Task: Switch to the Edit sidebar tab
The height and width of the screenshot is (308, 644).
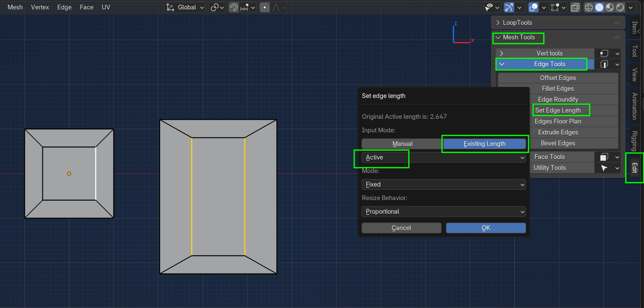Action: [x=634, y=168]
